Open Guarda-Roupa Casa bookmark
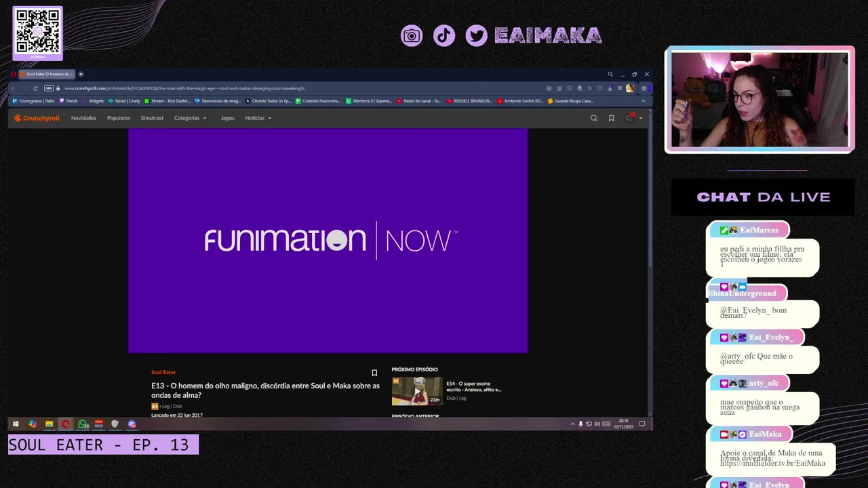Screen dimensions: 868x488 (x=570, y=101)
